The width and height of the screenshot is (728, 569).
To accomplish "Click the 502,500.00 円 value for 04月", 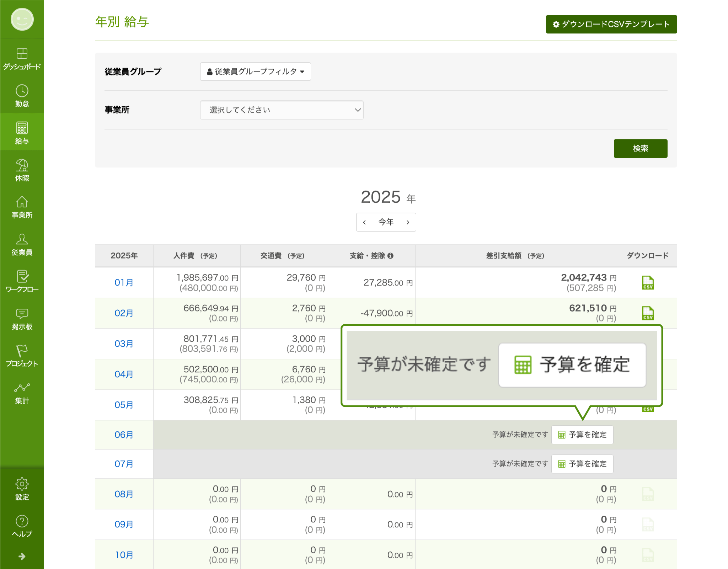I will pyautogui.click(x=211, y=369).
